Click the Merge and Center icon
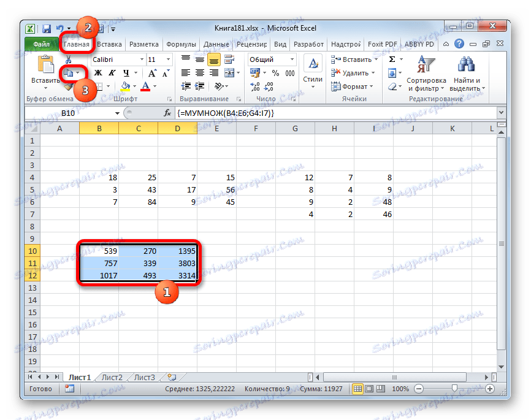Screen dimensions: 531x420 (x=229, y=72)
